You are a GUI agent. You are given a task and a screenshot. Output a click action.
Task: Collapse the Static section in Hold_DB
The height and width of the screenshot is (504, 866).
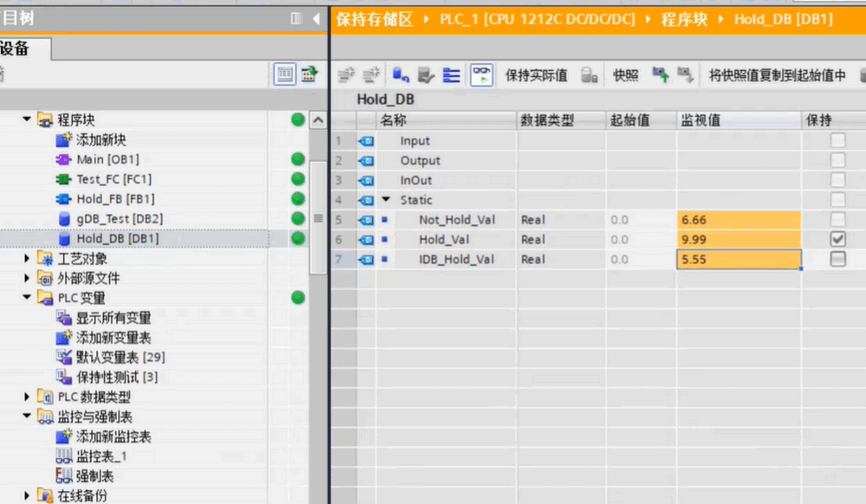[385, 200]
